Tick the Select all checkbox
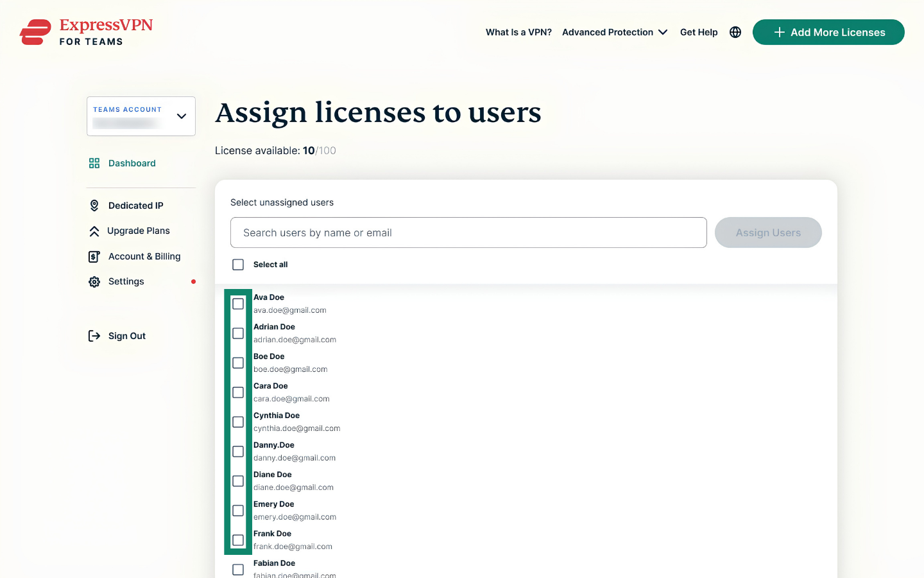Image resolution: width=924 pixels, height=578 pixels. pyautogui.click(x=238, y=265)
